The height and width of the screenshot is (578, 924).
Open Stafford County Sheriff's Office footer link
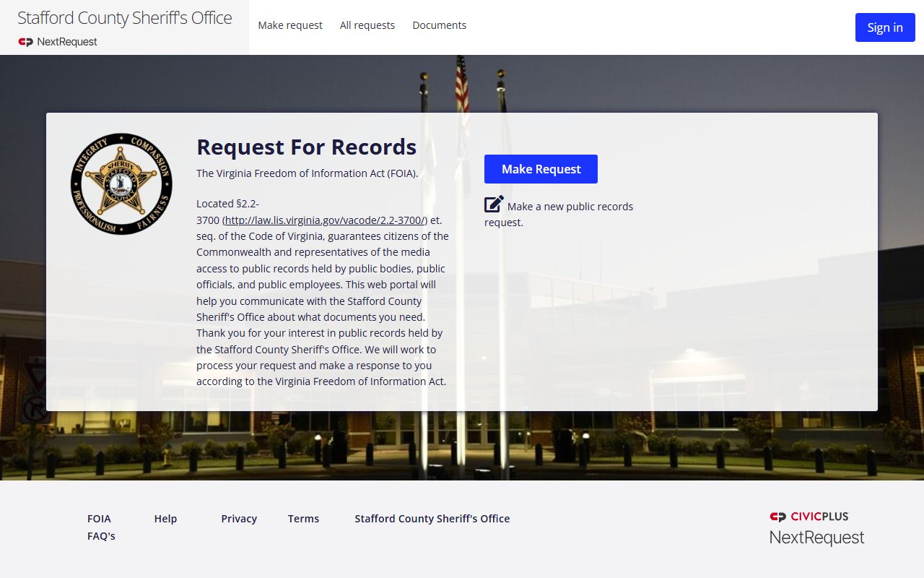pyautogui.click(x=432, y=519)
